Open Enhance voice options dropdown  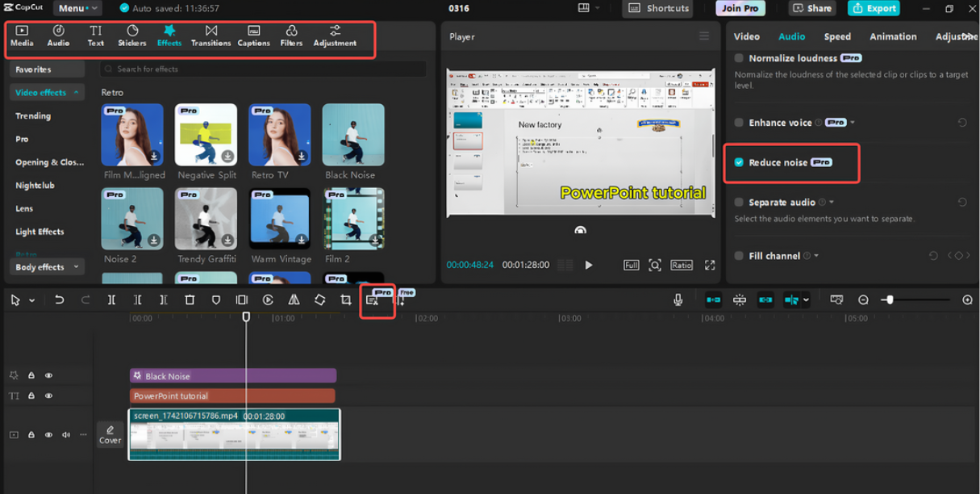tap(853, 123)
